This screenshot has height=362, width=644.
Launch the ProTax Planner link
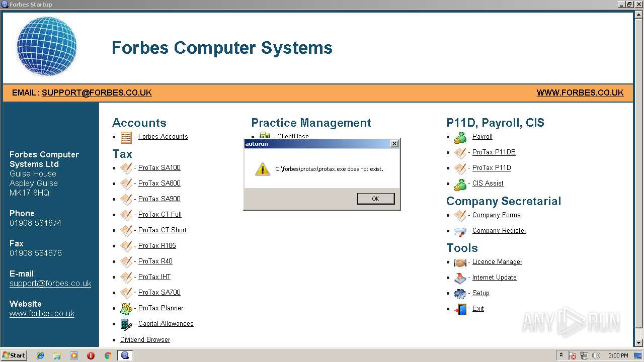[161, 308]
